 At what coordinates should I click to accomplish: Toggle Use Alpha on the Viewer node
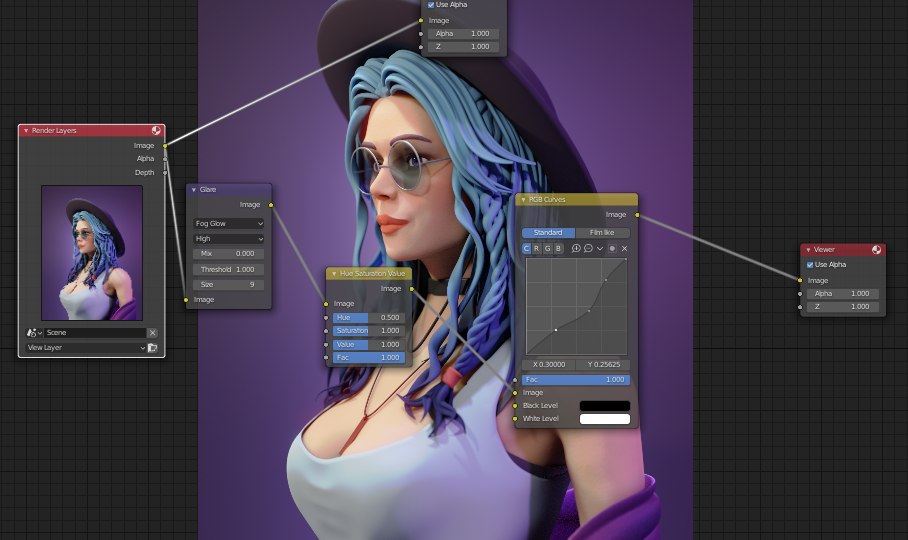coord(810,265)
